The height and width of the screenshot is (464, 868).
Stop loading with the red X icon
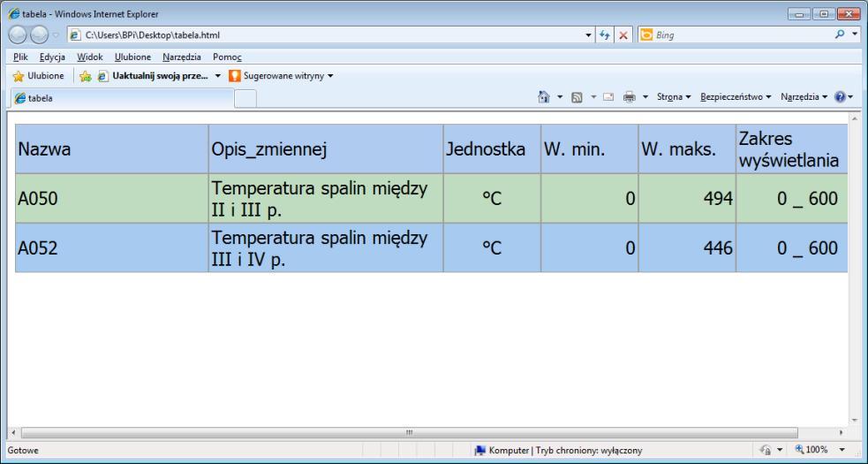click(623, 35)
